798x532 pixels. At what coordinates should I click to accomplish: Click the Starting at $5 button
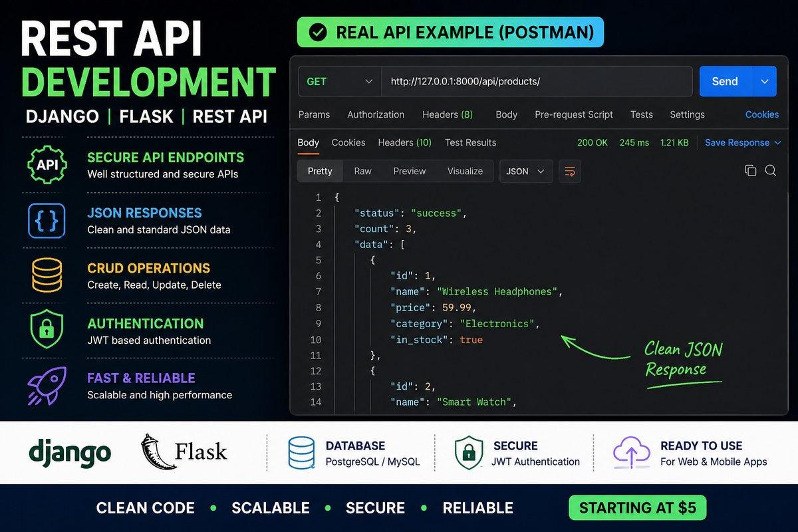click(638, 508)
